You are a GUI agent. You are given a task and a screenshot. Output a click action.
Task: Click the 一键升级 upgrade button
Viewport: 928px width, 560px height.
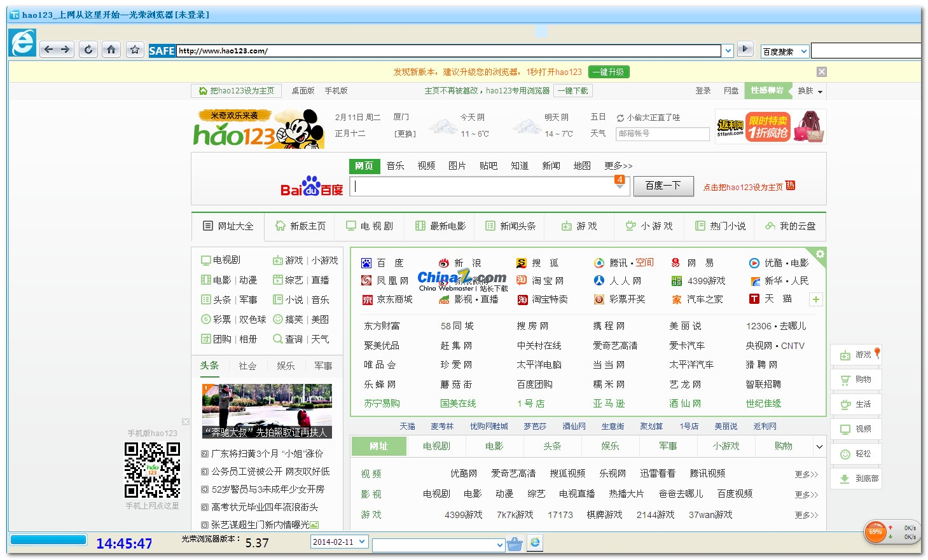pyautogui.click(x=609, y=72)
